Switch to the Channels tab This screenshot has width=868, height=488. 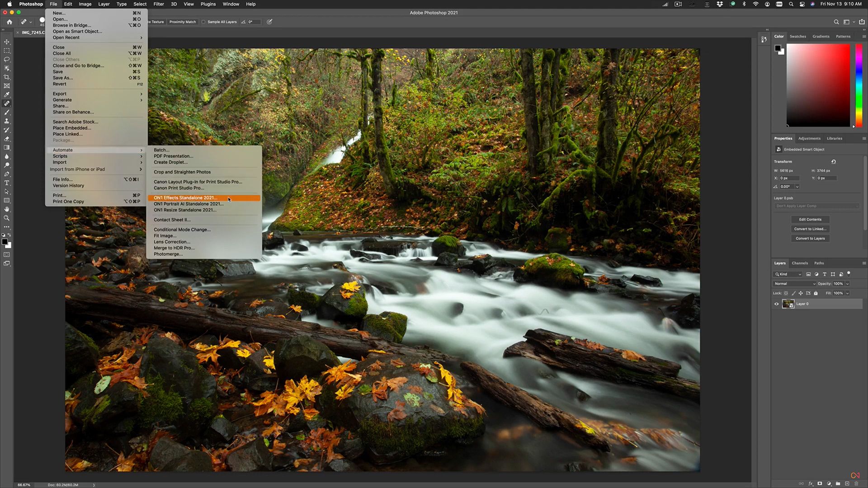800,263
